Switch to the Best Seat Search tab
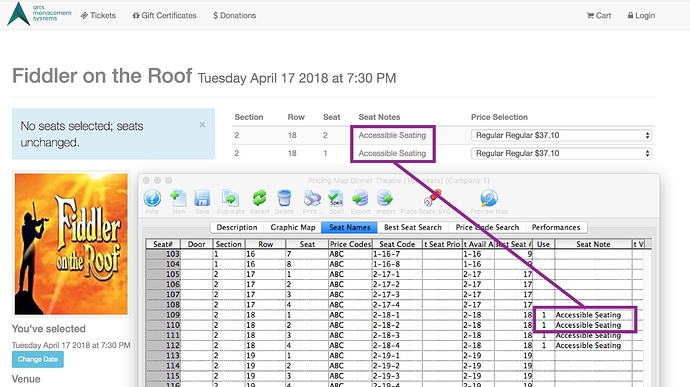 click(412, 227)
